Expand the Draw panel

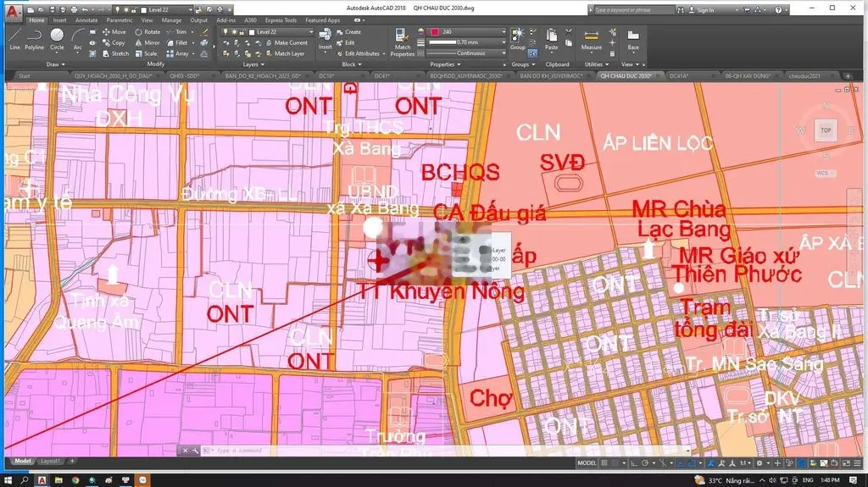click(x=55, y=64)
